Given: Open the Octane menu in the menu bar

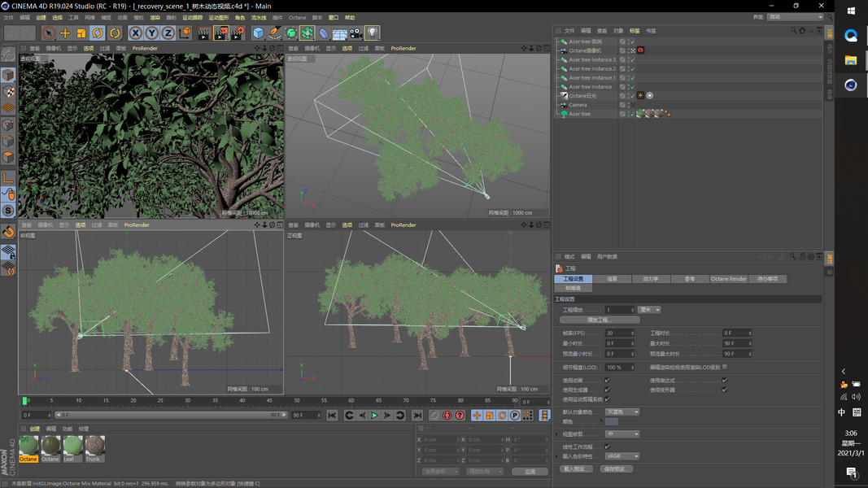Looking at the screenshot, I should (298, 17).
